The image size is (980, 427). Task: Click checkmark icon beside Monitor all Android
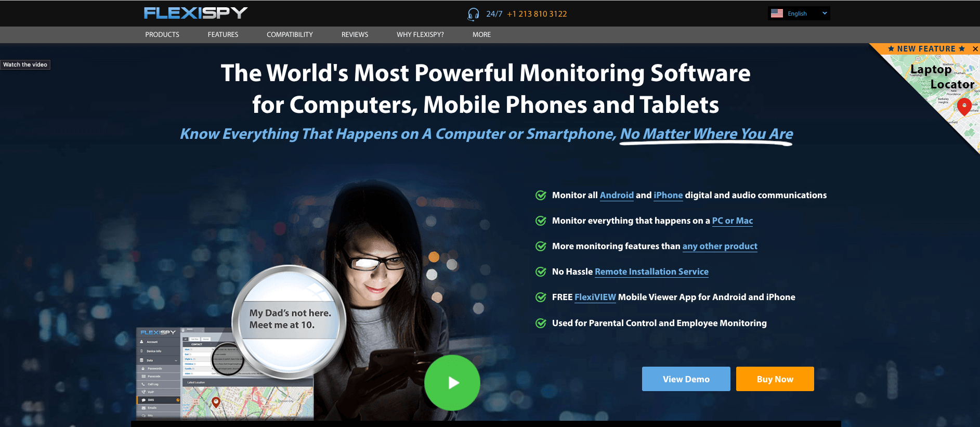click(x=541, y=196)
